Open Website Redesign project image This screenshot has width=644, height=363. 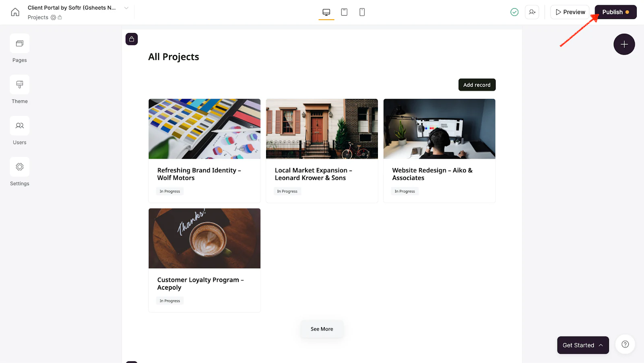click(x=440, y=129)
